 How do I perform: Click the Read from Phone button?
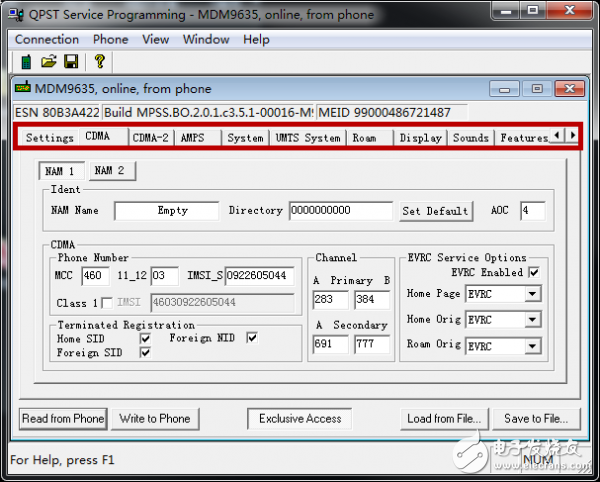tap(62, 418)
